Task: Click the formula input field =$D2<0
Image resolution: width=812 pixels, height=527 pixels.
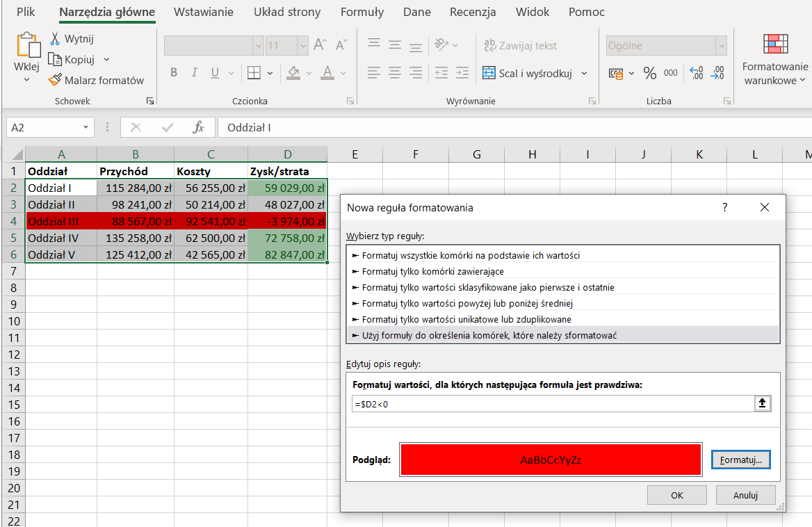Action: pyautogui.click(x=553, y=404)
